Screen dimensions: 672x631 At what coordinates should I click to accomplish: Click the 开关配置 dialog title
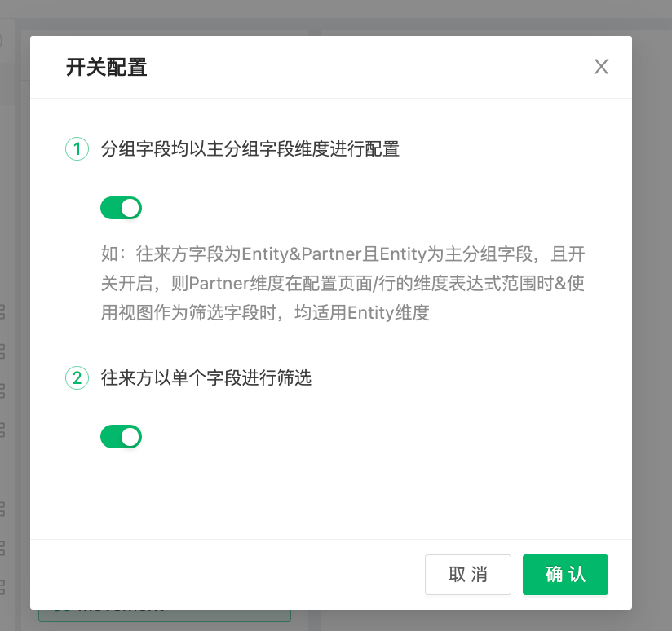[106, 67]
